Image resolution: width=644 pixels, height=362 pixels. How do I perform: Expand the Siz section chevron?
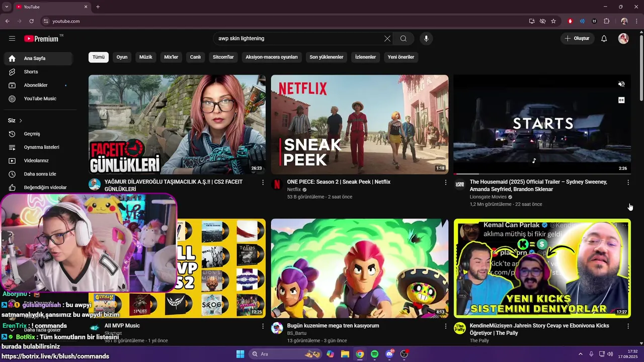21,121
